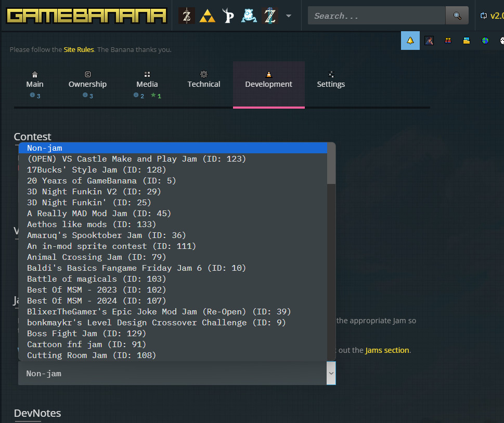Expand the game shortcuts dropdown arrow

click(x=289, y=16)
